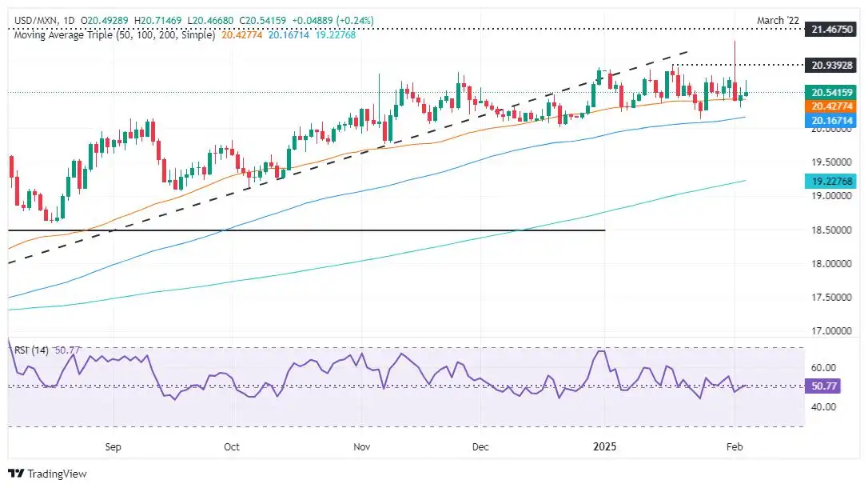
Task: Click the 21.46750 price label
Action: pyautogui.click(x=831, y=30)
